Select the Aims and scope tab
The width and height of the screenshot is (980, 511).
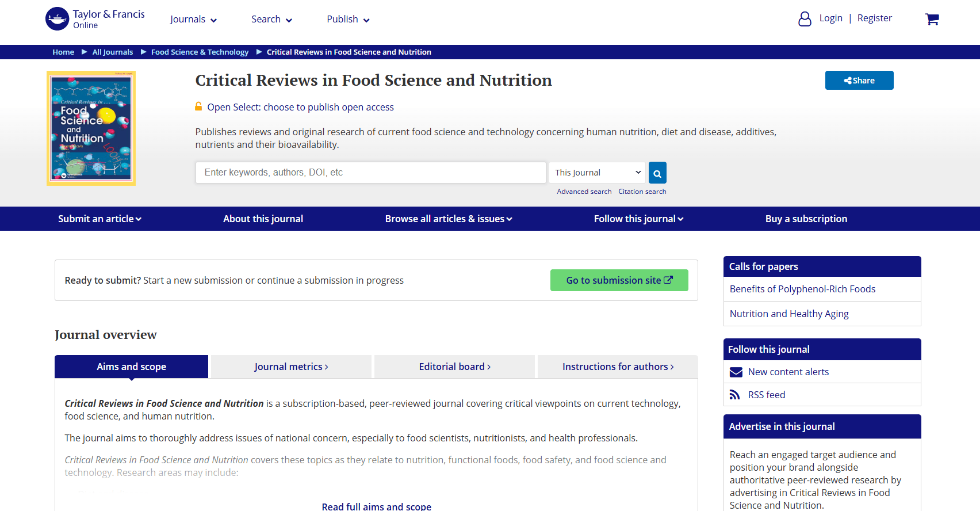[x=132, y=367]
